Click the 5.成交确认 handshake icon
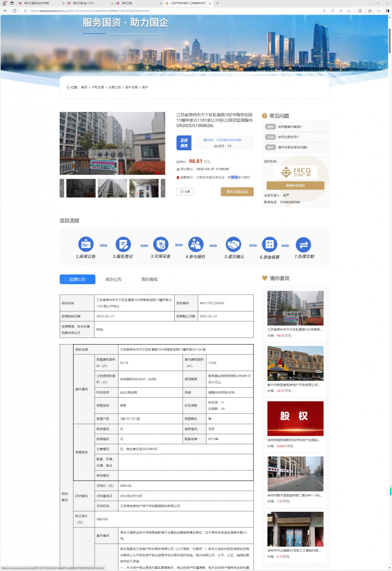Screen dimensions: 392x571 [233, 244]
